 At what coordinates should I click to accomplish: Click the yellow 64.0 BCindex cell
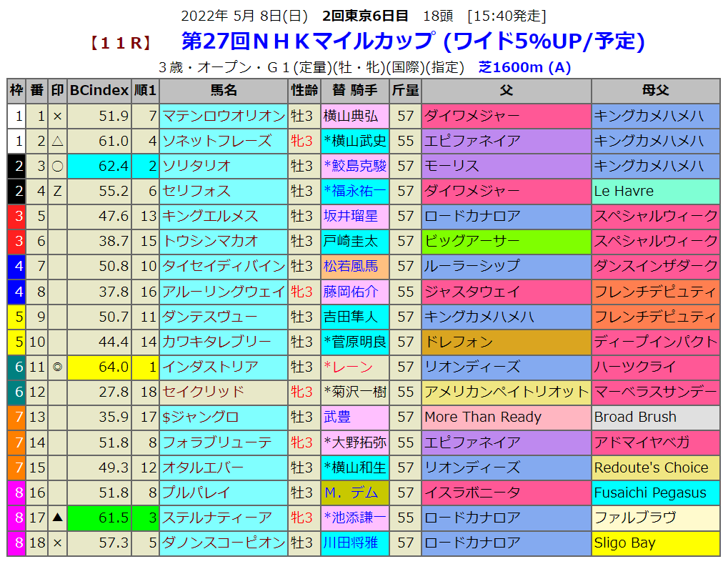click(x=100, y=367)
